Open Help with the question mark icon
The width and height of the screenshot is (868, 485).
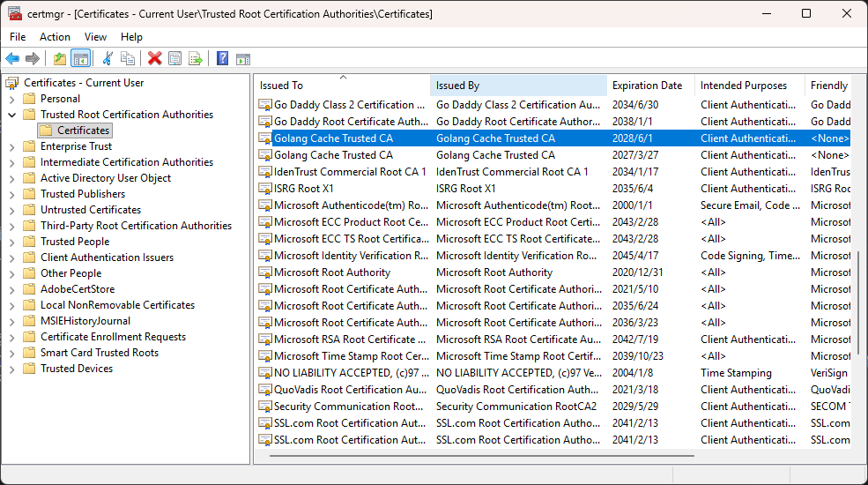pos(222,59)
